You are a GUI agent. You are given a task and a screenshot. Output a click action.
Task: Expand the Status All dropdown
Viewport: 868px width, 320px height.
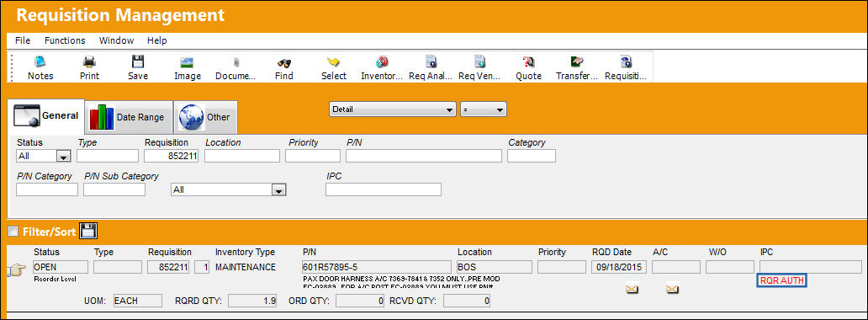point(64,157)
